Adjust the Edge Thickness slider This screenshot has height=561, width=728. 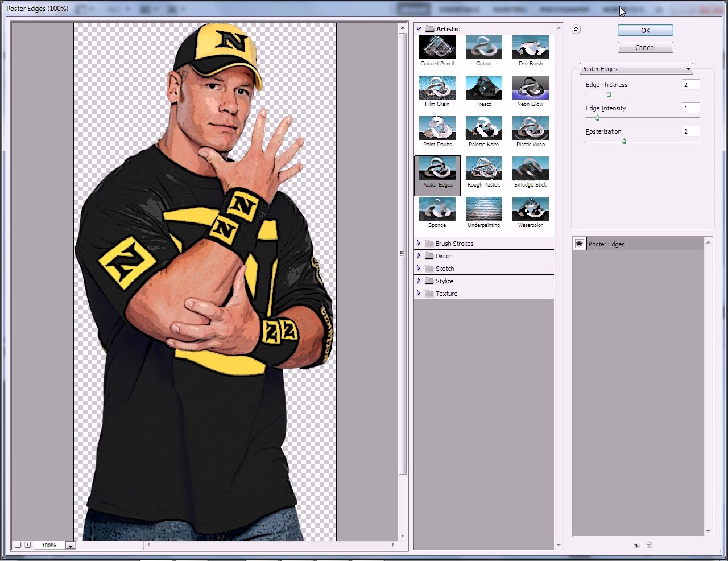tap(609, 94)
